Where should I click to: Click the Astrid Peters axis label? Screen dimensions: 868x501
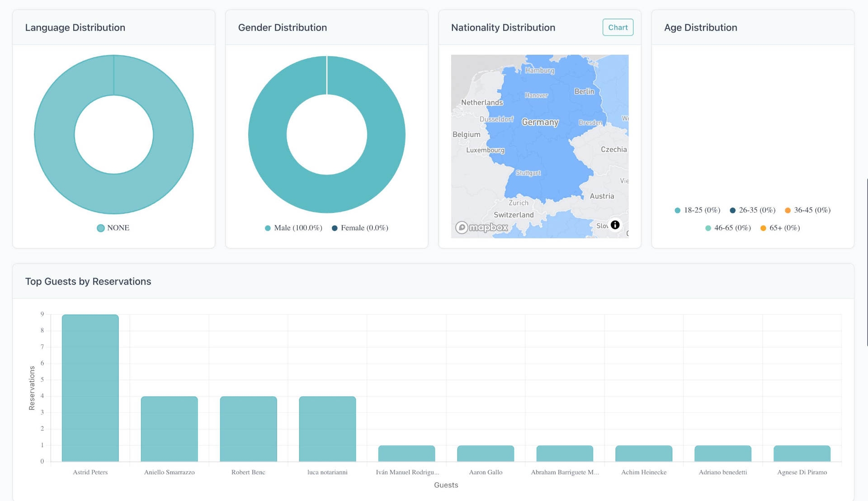[90, 473]
